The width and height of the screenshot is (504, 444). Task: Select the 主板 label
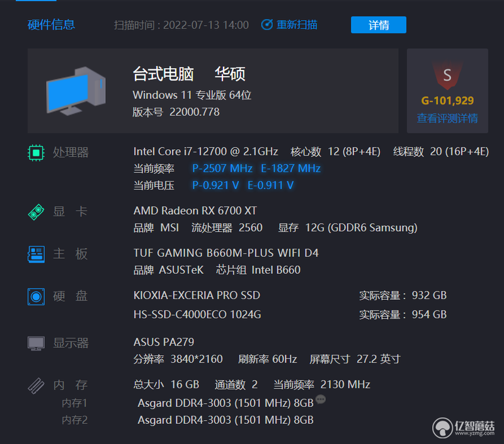pos(70,254)
